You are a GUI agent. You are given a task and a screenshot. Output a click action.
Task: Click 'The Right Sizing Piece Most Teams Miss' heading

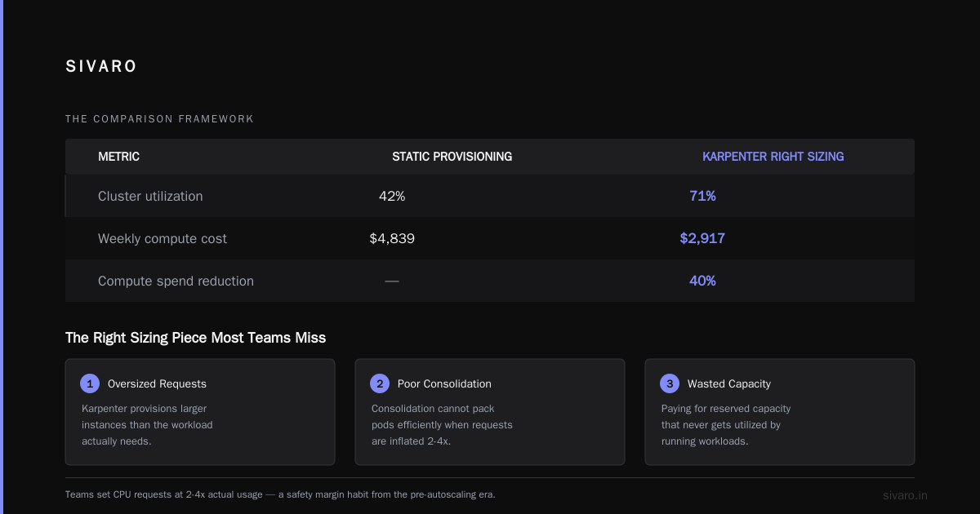195,338
